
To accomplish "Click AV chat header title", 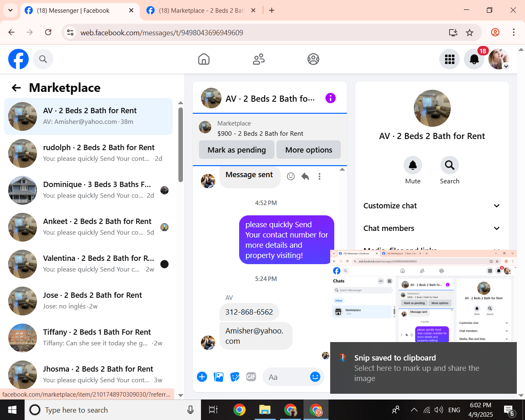I will tap(270, 99).
